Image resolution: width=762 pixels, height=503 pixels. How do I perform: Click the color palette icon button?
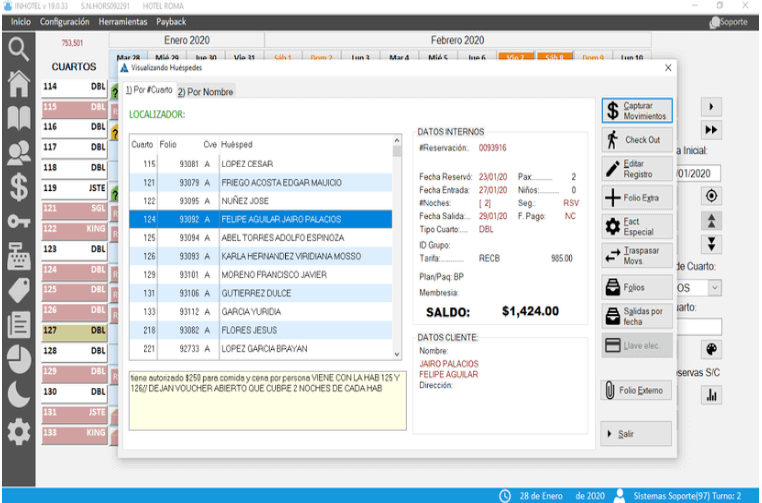point(712,349)
